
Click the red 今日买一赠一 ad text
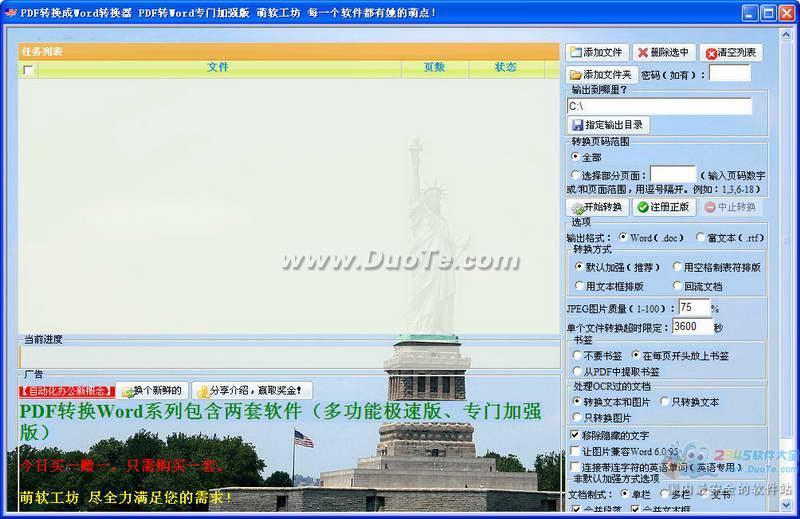(121, 466)
